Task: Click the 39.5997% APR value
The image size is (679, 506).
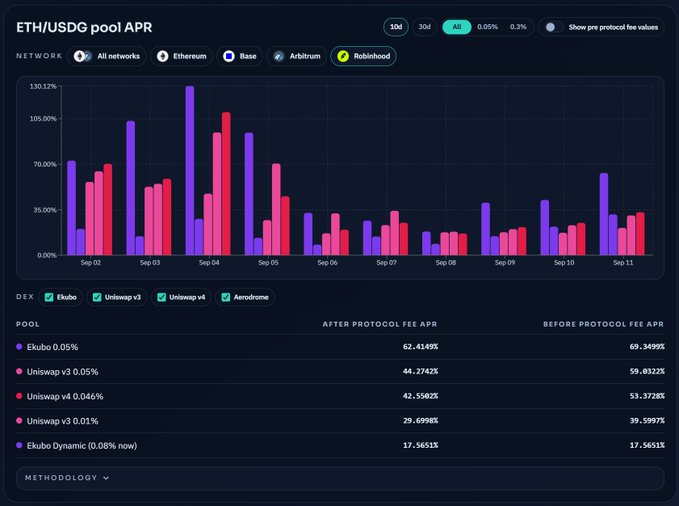Action: [647, 421]
